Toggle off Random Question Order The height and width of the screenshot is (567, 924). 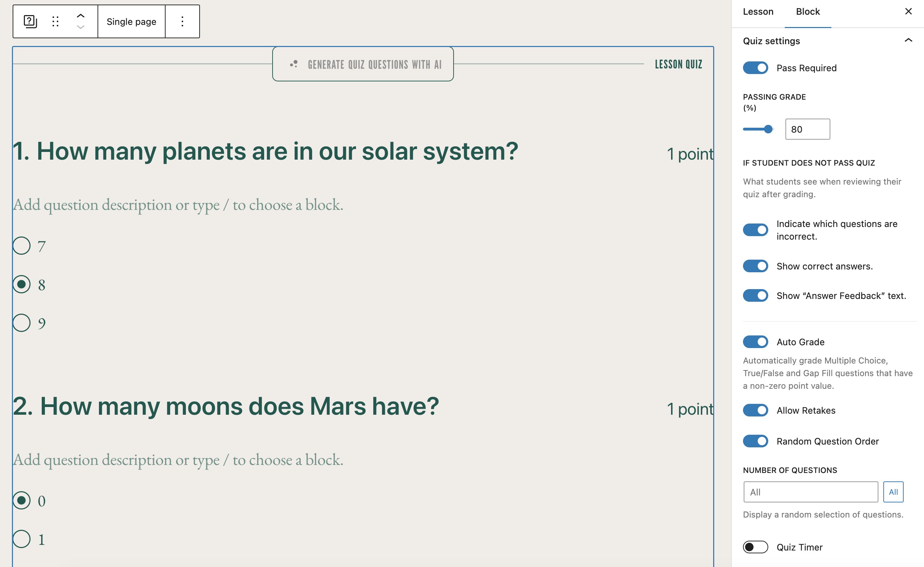755,441
